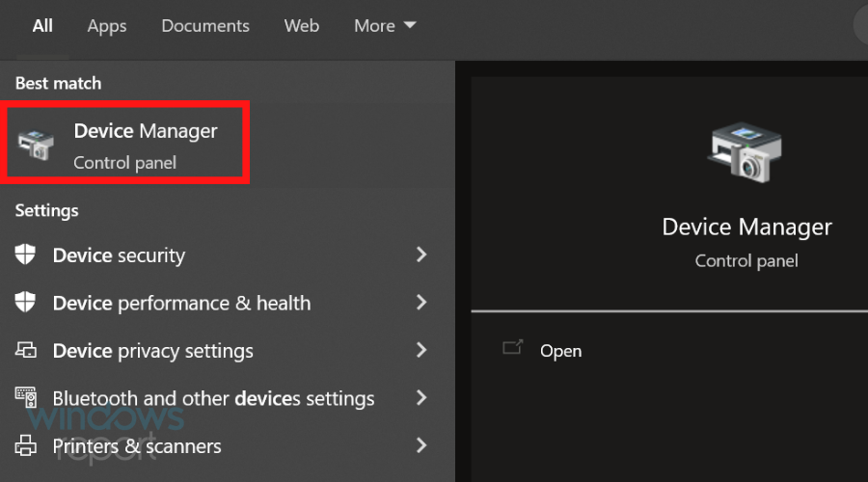Click the large Device Manager icon in preview pane

[x=746, y=152]
